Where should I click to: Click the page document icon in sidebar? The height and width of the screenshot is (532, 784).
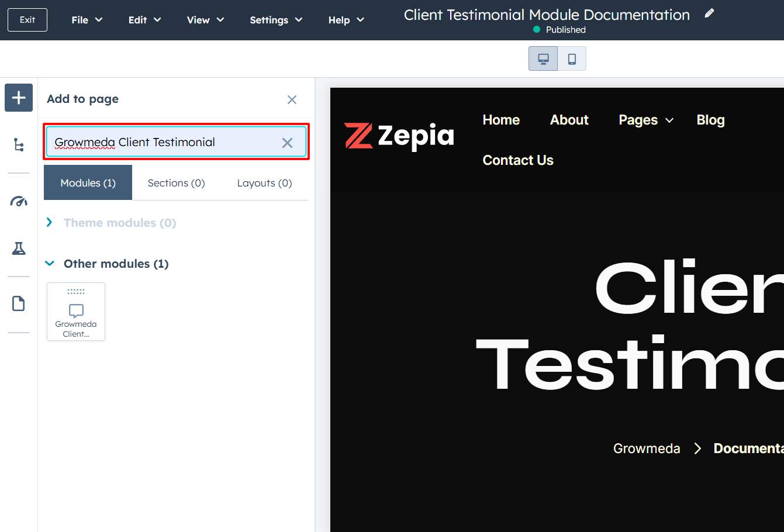(x=19, y=304)
